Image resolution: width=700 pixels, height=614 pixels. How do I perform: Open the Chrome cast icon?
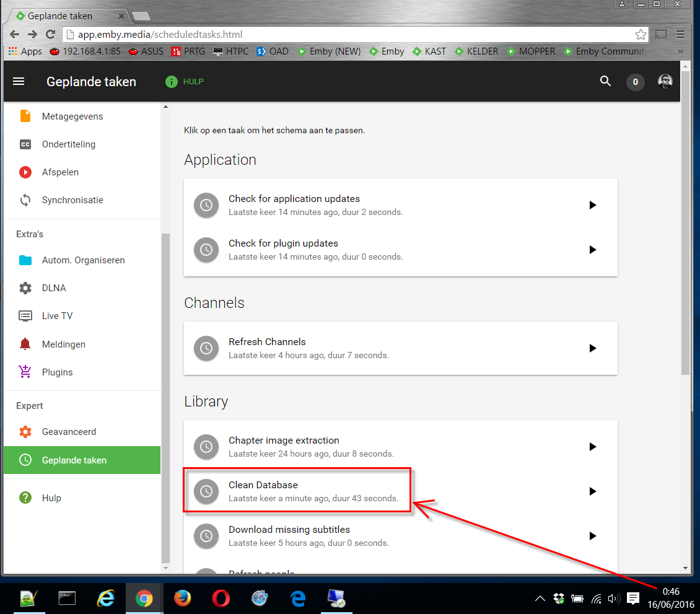pos(661,34)
